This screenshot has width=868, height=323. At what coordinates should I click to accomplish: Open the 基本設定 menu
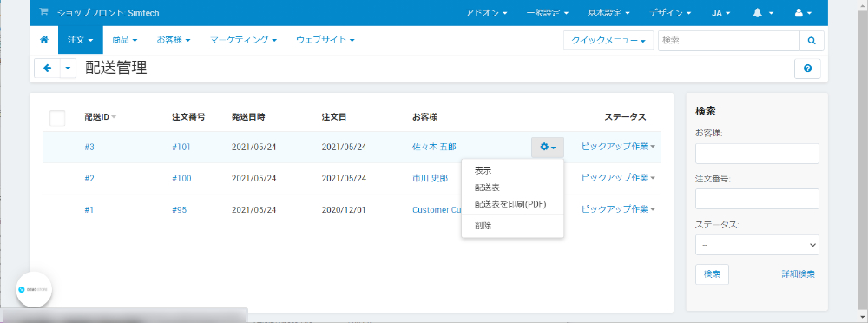point(609,13)
